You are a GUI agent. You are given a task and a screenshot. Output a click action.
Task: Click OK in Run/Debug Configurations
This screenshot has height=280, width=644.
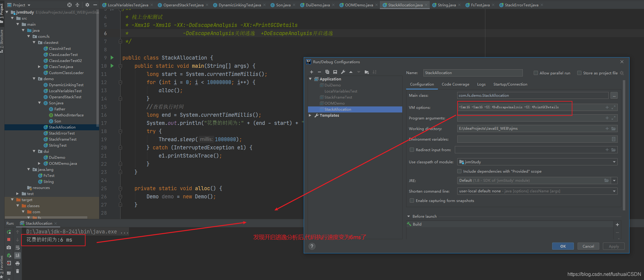(x=563, y=246)
